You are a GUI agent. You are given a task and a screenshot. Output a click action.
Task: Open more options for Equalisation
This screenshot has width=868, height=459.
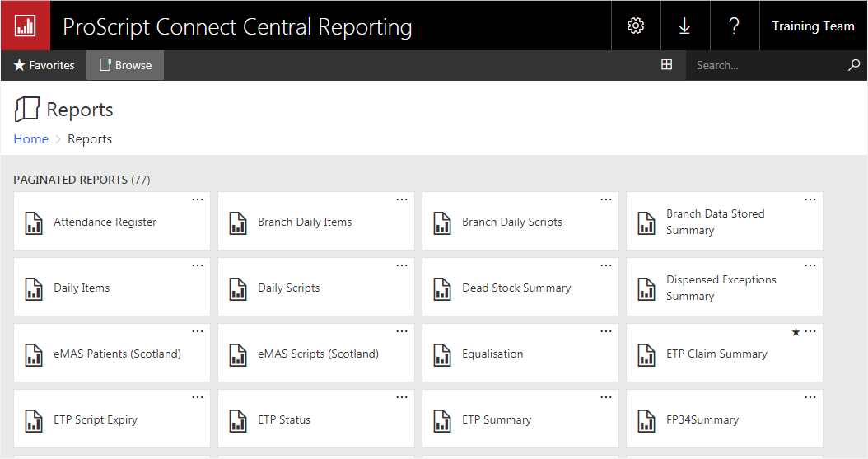(x=606, y=331)
